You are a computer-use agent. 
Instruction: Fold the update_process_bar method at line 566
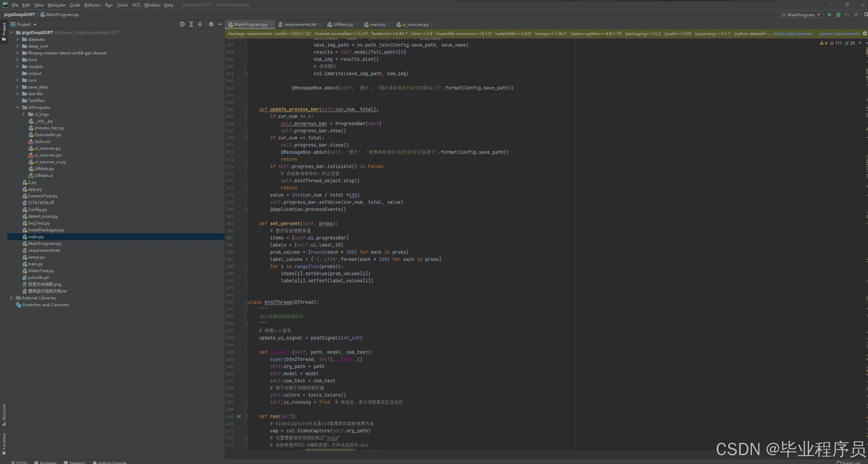pyautogui.click(x=246, y=110)
